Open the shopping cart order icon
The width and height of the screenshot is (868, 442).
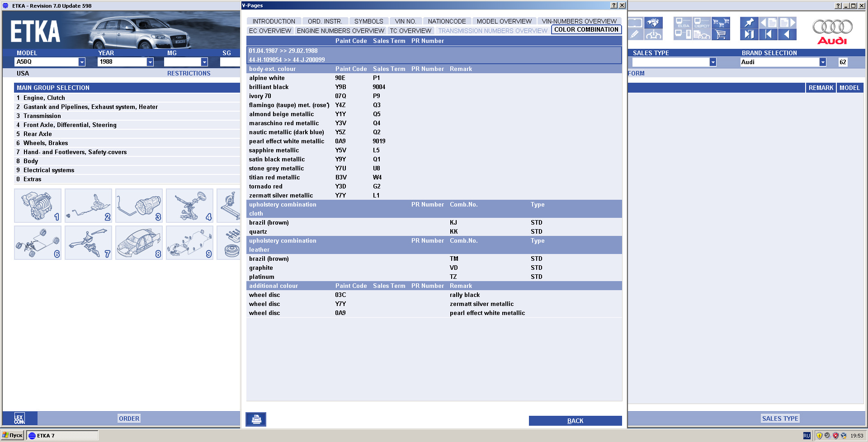coord(721,35)
